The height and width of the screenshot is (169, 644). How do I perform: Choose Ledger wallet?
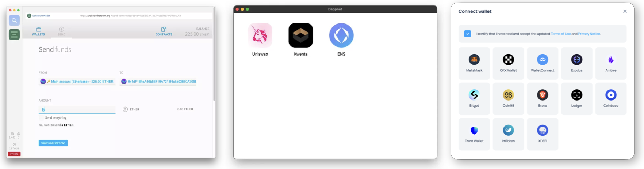pos(577,99)
